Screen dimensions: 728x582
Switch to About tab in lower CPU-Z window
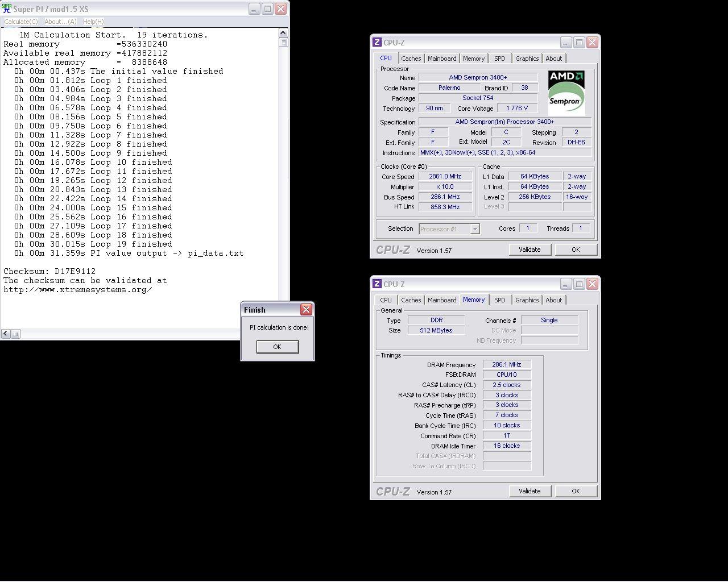553,300
